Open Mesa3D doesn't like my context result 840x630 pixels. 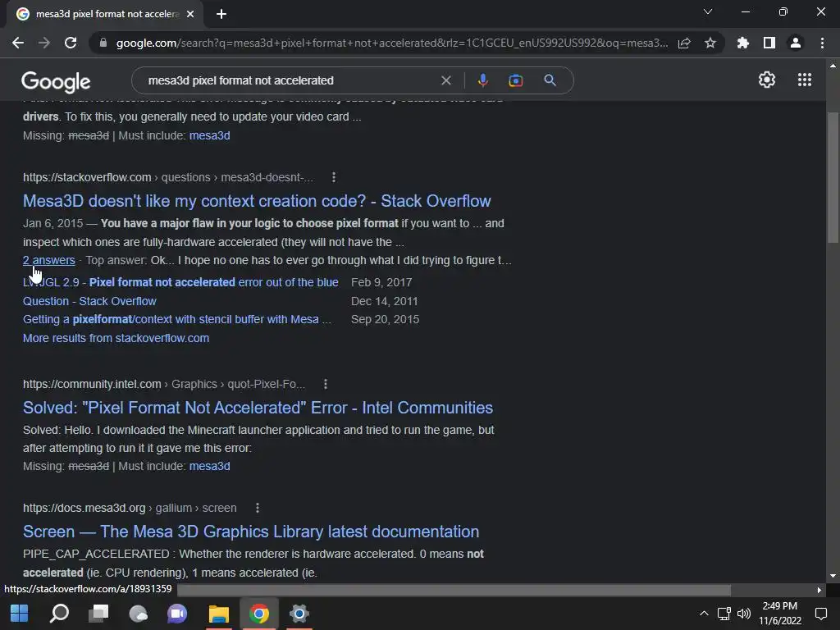[257, 201]
